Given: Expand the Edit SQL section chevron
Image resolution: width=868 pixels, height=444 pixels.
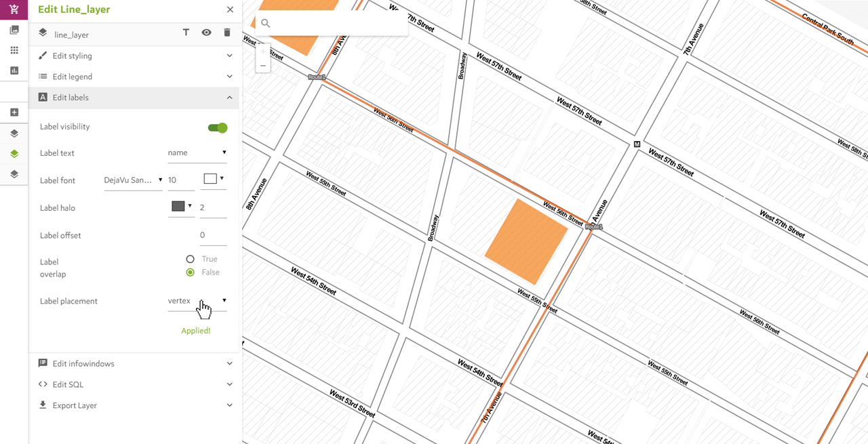Looking at the screenshot, I should [229, 384].
